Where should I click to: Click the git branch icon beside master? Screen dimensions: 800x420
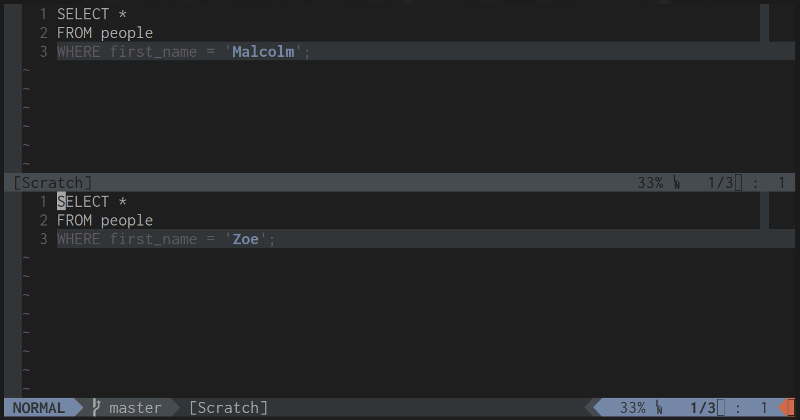coord(97,408)
